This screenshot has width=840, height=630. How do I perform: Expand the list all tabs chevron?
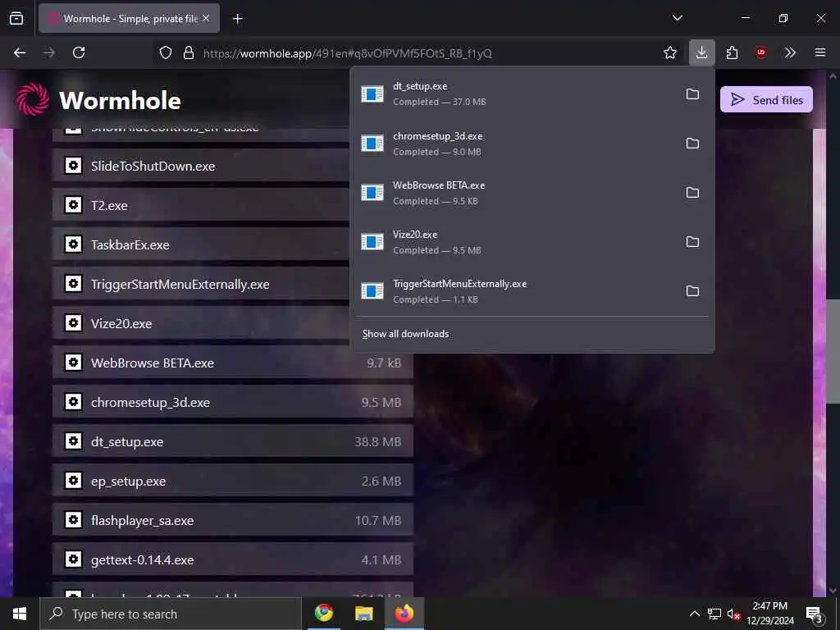coord(677,18)
